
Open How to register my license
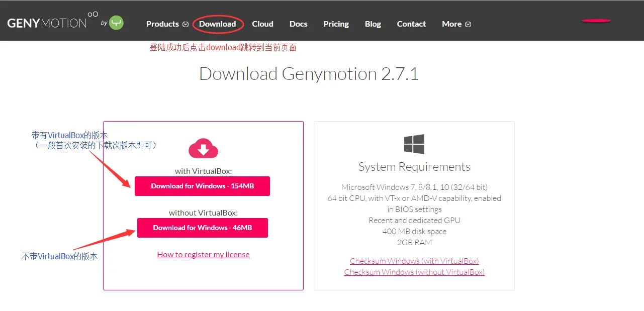[x=203, y=255]
